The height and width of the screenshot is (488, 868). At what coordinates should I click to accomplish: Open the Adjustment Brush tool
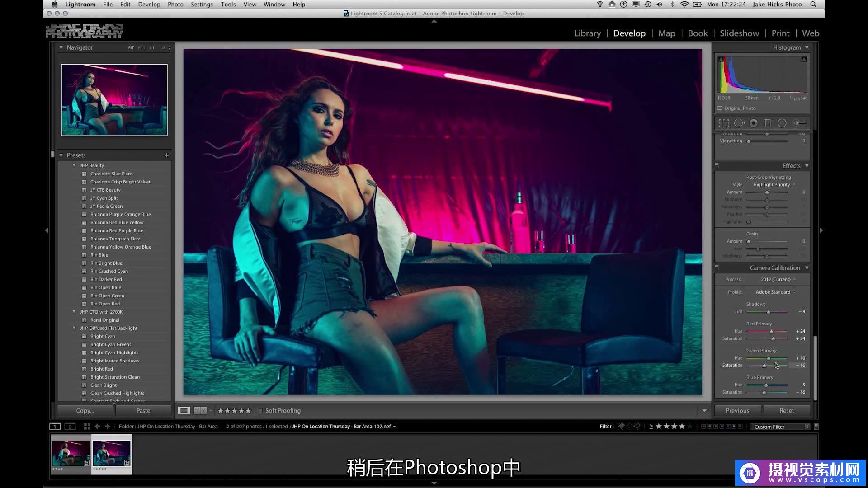(797, 122)
